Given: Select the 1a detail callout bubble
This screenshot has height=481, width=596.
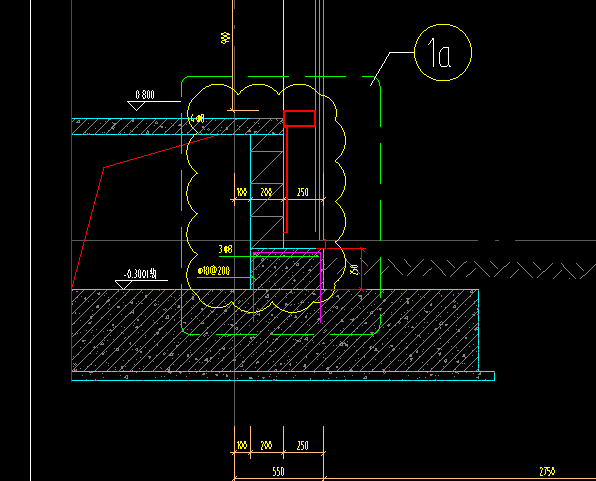Looking at the screenshot, I should [443, 52].
